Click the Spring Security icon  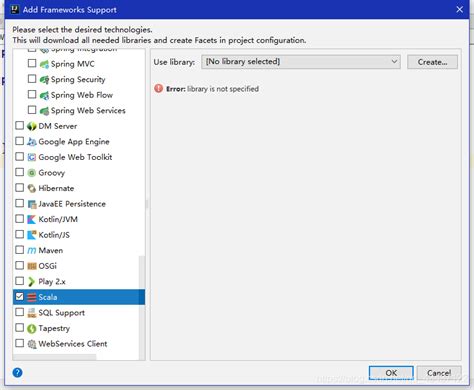[x=44, y=80]
